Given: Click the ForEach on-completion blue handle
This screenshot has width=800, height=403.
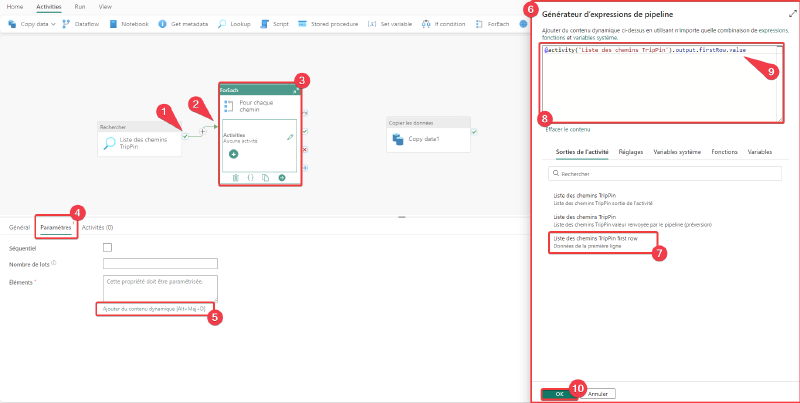Looking at the screenshot, I should point(305,167).
